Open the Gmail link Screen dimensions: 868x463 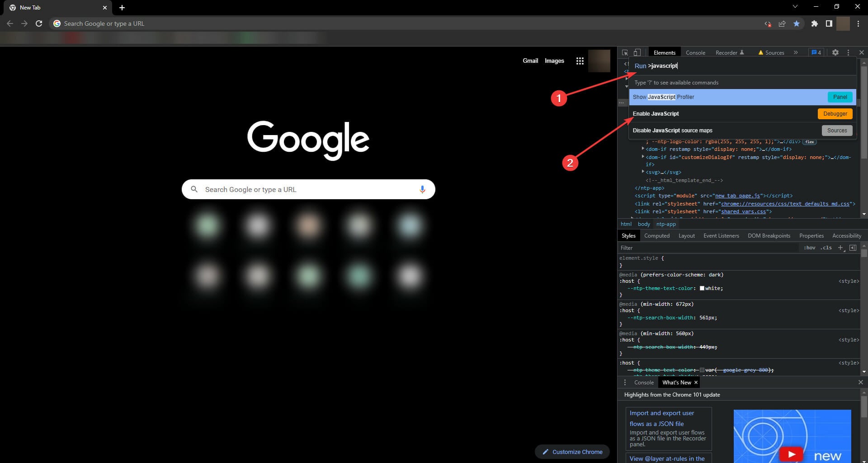tap(530, 61)
